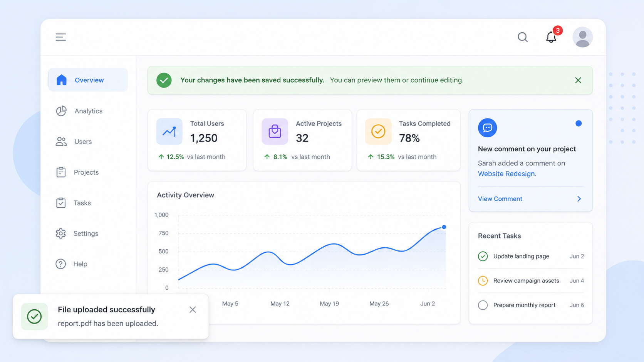Select Users in the sidebar

[88, 142]
